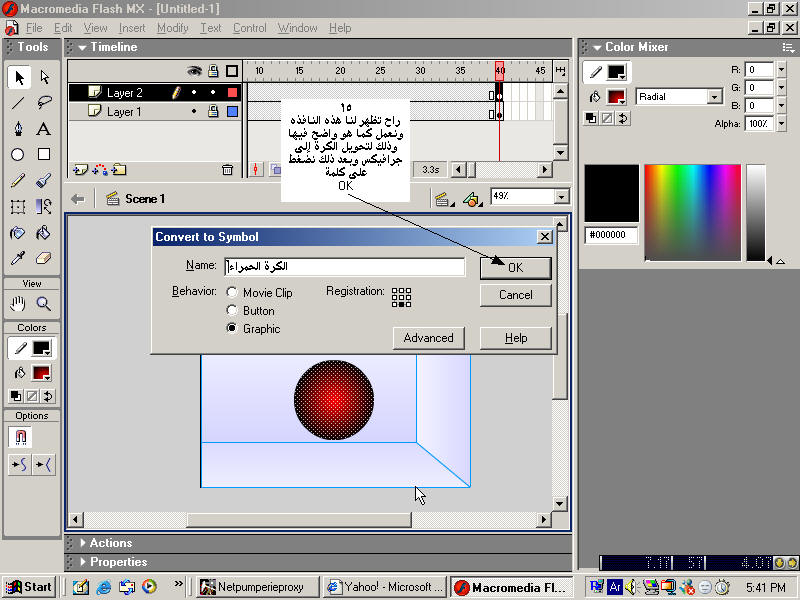Click Insert Layer icon in Timeline
800x600 pixels.
pyautogui.click(x=80, y=169)
